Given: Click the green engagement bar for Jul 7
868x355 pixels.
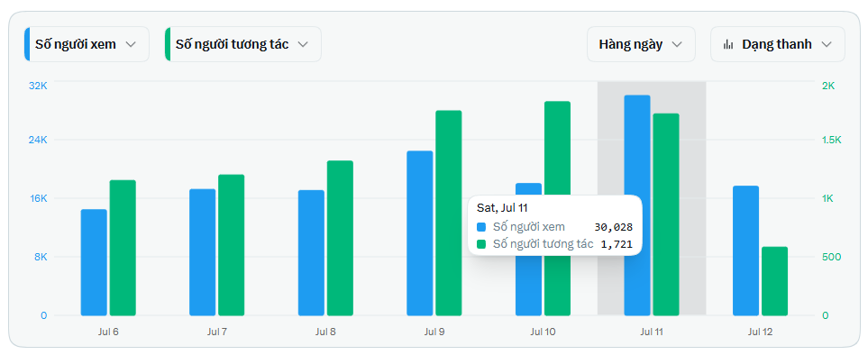Looking at the screenshot, I should point(232,245).
